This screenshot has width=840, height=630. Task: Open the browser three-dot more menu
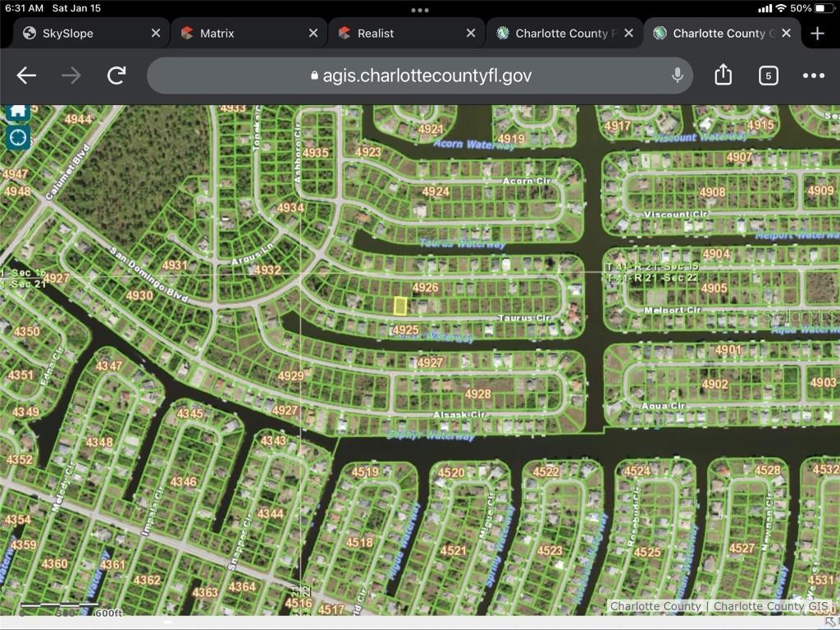813,75
